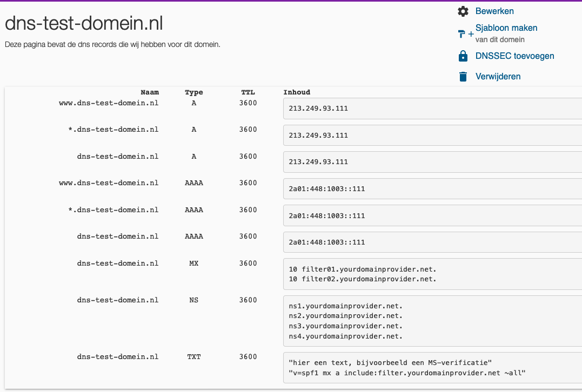Click the description 'Deze pagina bevat de dns records'

tap(112, 44)
